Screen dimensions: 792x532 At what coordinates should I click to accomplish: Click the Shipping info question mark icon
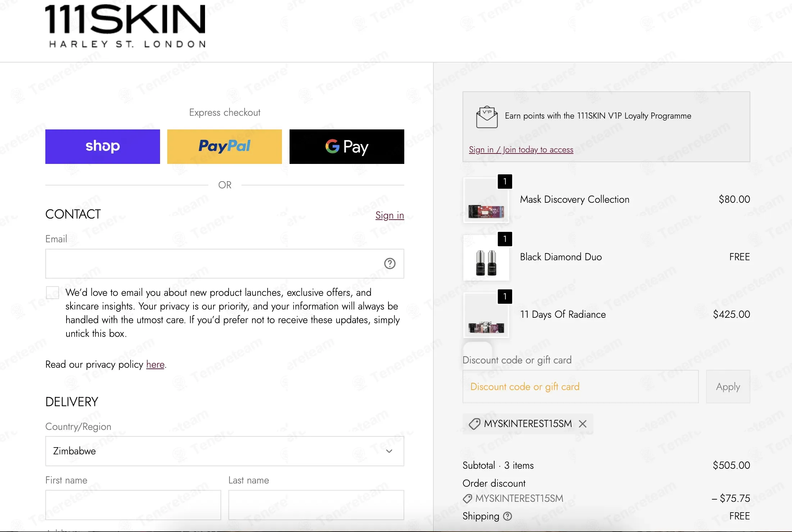[507, 516]
